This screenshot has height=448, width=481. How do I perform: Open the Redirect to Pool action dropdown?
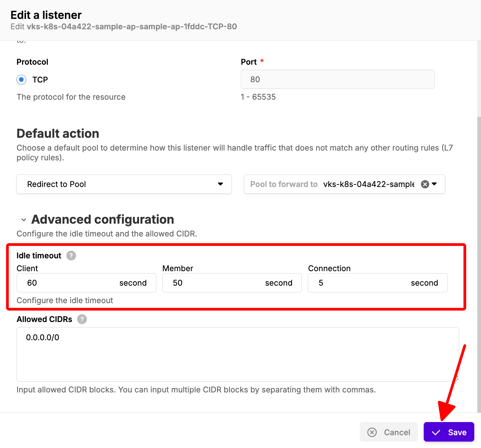click(124, 184)
